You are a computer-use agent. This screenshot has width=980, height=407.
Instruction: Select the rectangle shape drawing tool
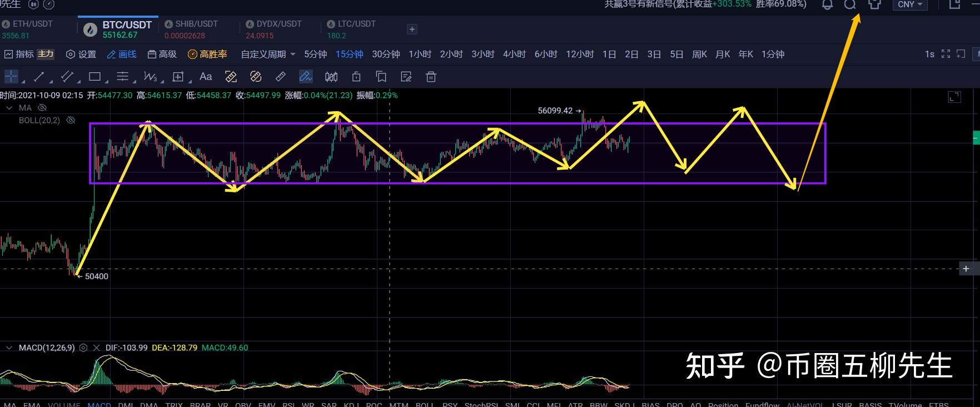(x=94, y=77)
